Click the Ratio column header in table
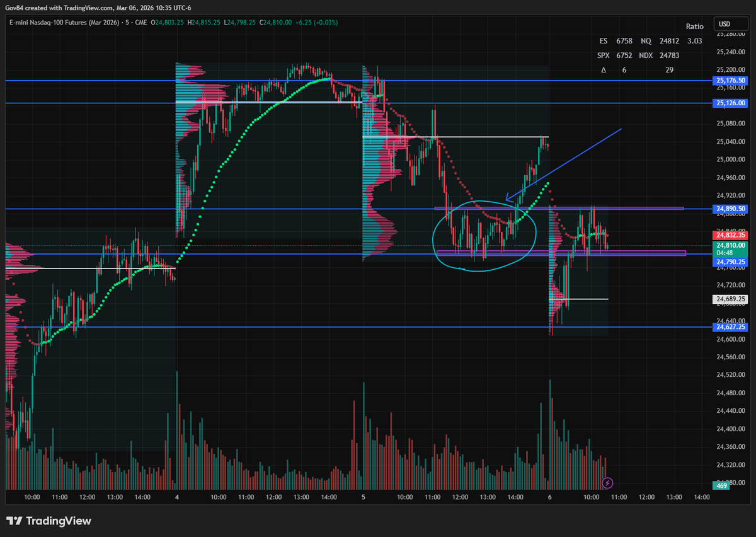The width and height of the screenshot is (756, 537). (x=695, y=26)
